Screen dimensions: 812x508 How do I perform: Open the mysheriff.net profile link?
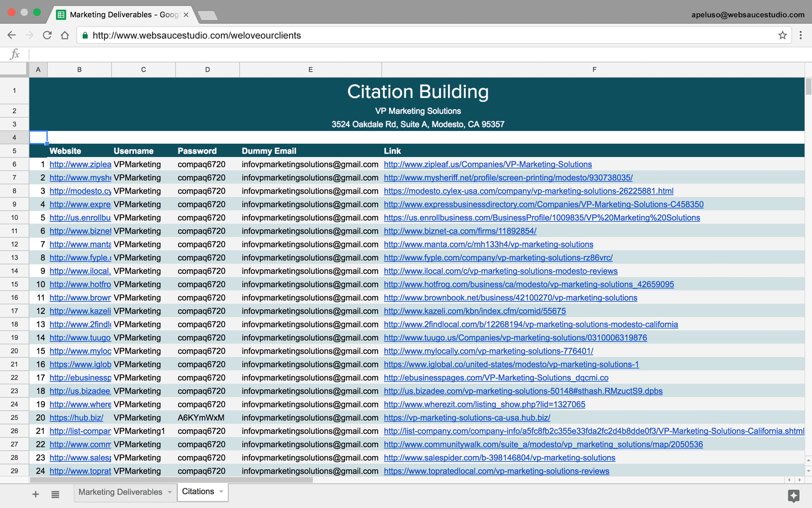click(508, 177)
